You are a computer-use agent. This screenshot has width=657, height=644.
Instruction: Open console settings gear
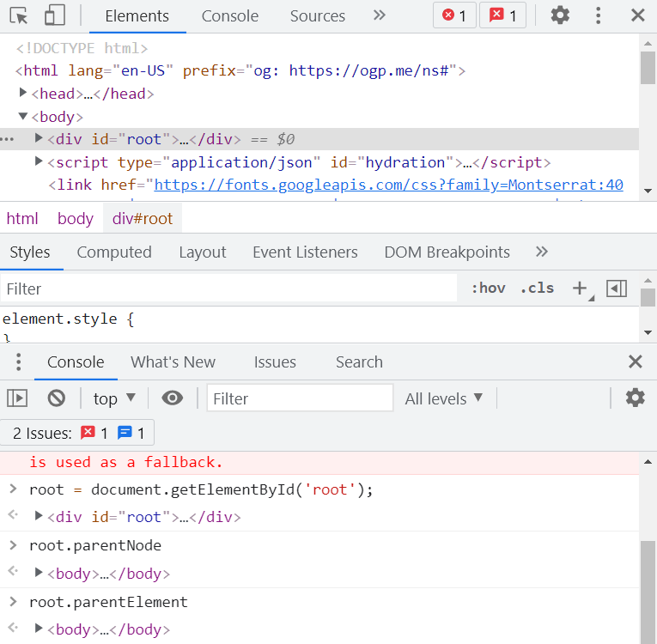636,398
